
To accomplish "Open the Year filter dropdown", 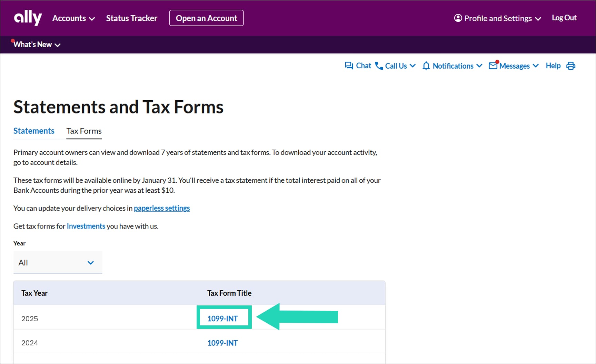I will 58,263.
